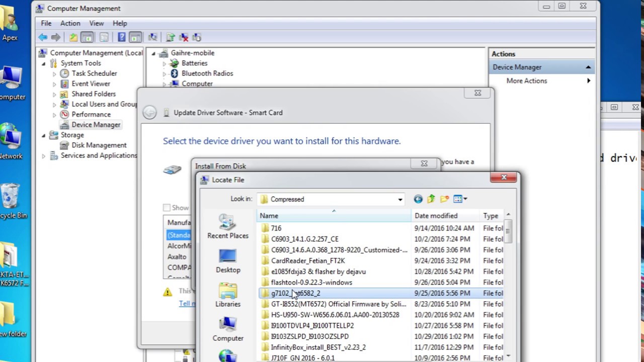Open the Apex folder on the desktop
644x362 pixels.
click(9, 24)
